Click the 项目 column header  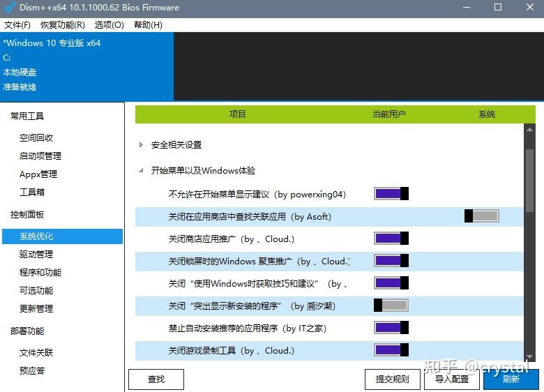click(x=238, y=114)
